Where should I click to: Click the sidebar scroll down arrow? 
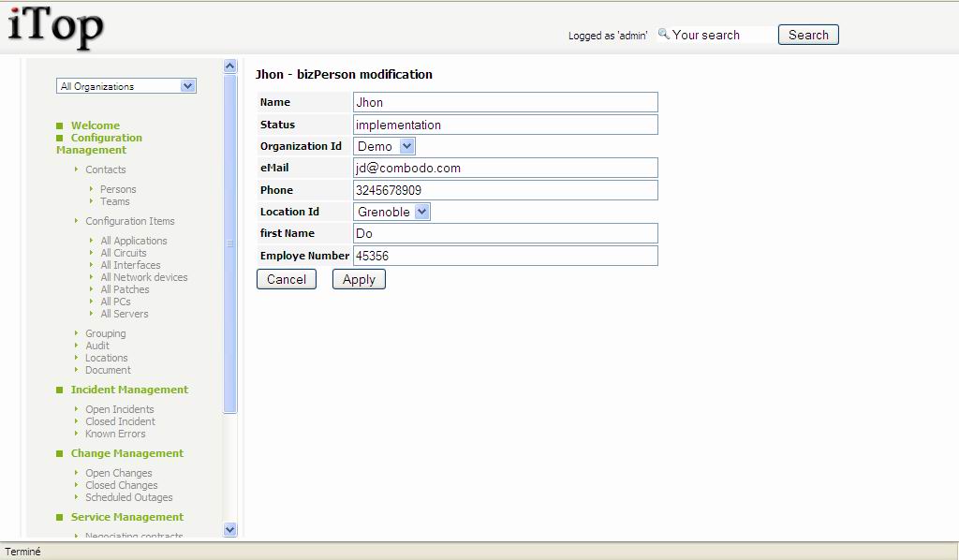pos(230,530)
